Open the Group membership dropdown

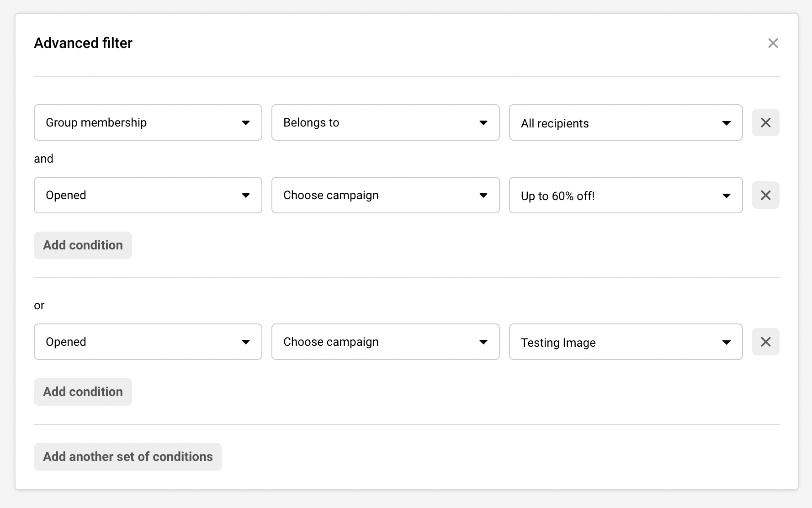pos(148,122)
